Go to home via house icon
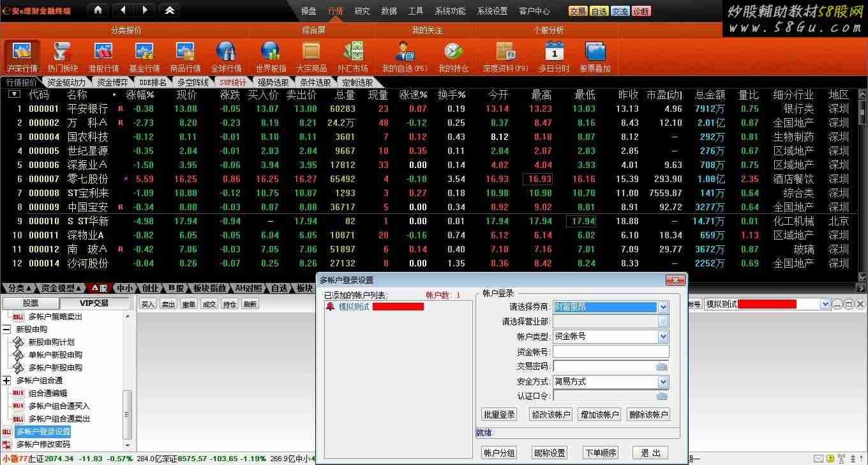868x465 pixels. [x=97, y=10]
